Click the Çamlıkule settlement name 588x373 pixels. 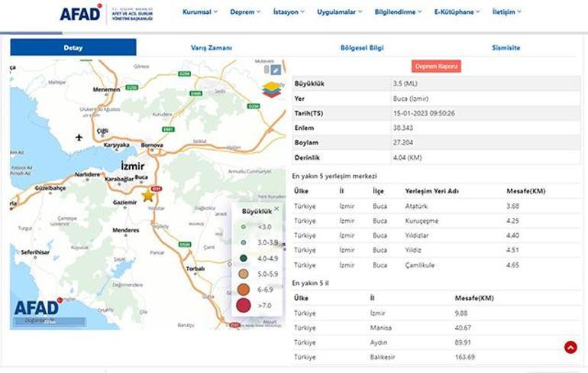point(420,265)
